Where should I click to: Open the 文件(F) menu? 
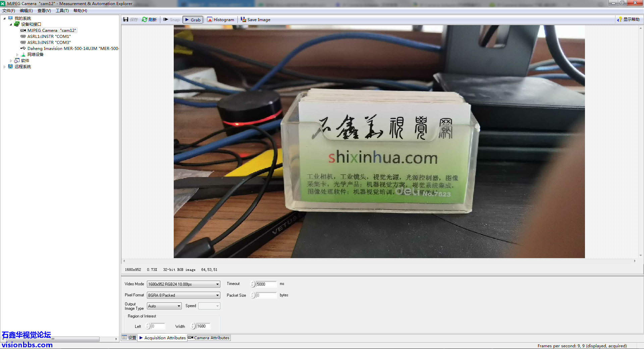click(x=9, y=11)
